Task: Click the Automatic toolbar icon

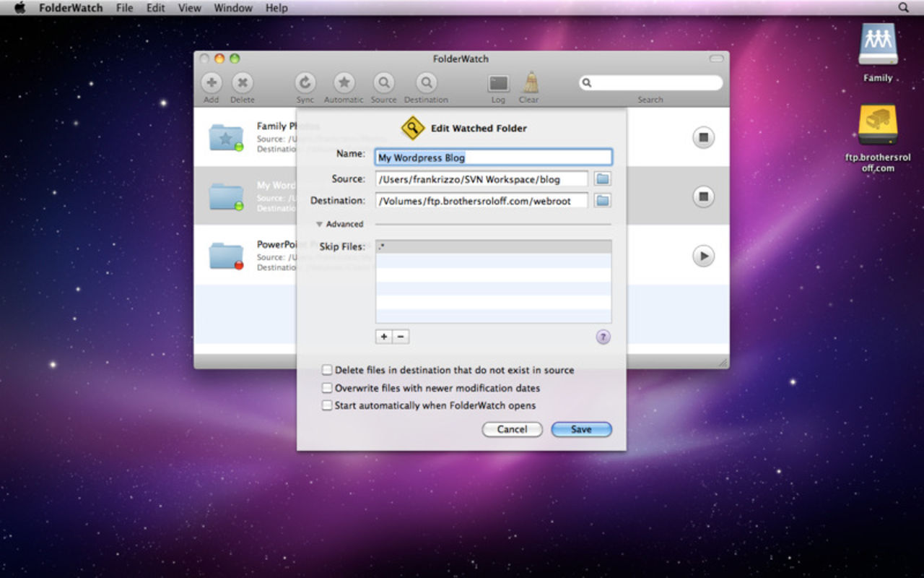Action: pos(344,83)
